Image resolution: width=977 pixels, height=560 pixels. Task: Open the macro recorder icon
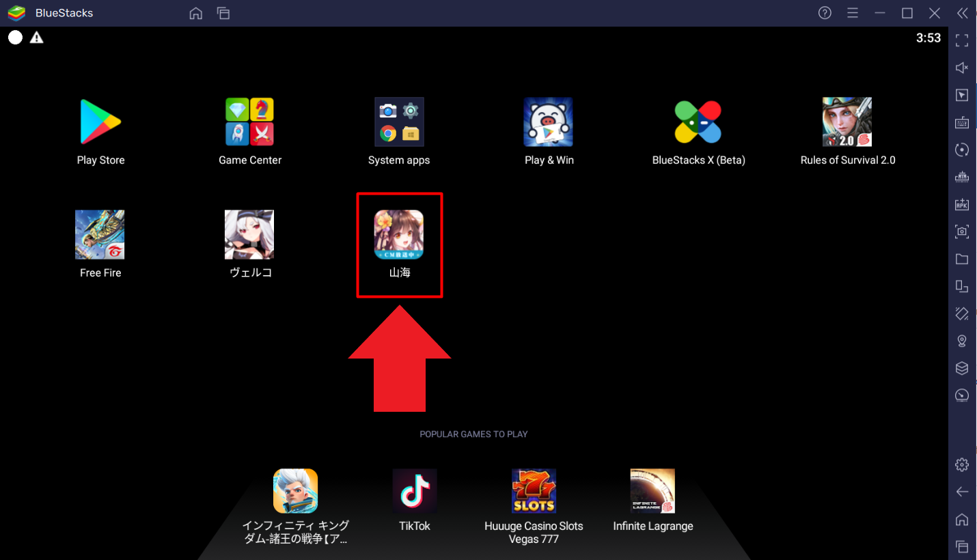click(962, 177)
